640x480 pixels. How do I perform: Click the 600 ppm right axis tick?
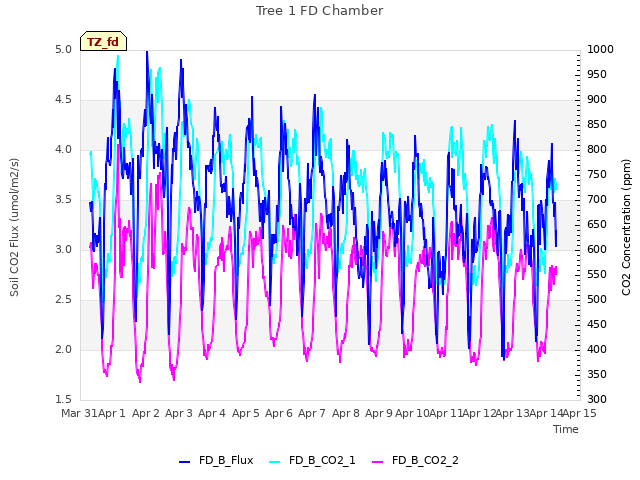(x=597, y=250)
